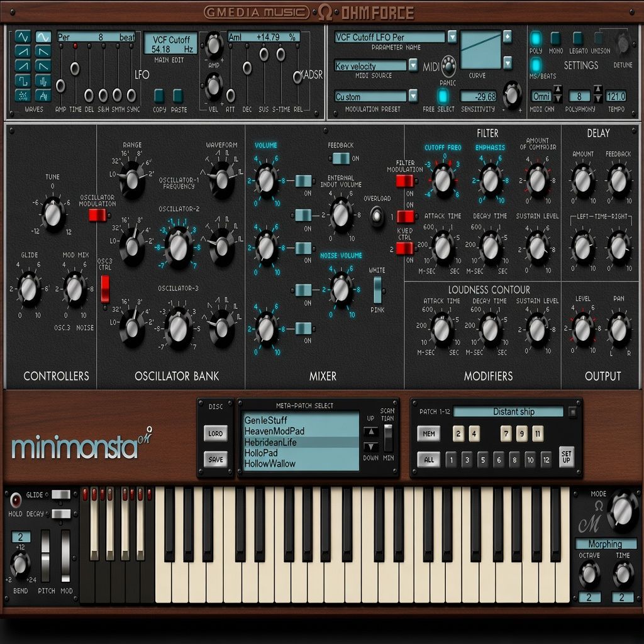This screenshot has height=644, width=644.
Task: Click the lower Curve arrow button
Action: (508, 63)
